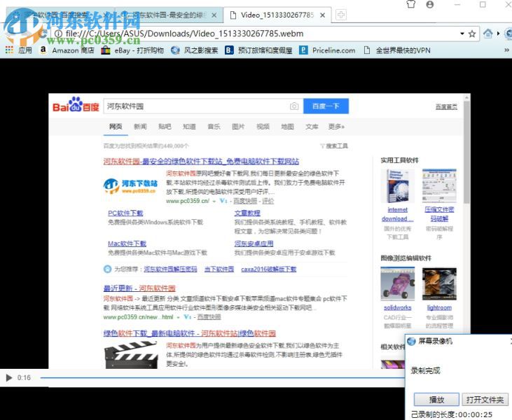Open the Amazon 商店 bookmark

point(67,50)
